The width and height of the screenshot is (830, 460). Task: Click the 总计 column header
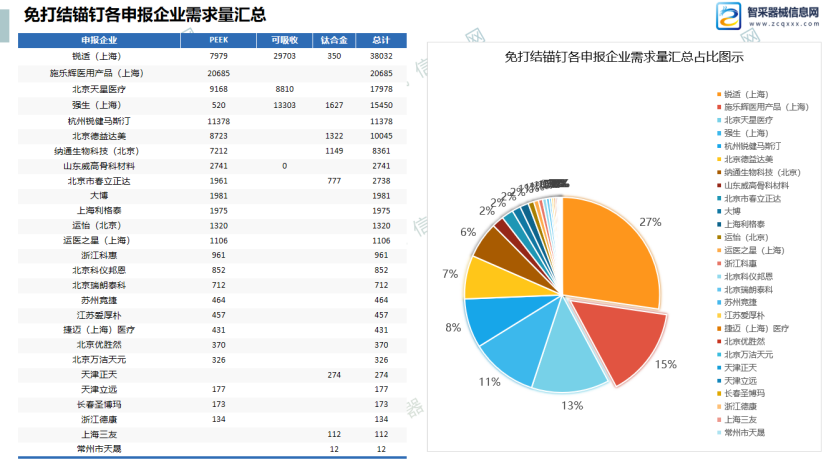(x=381, y=40)
